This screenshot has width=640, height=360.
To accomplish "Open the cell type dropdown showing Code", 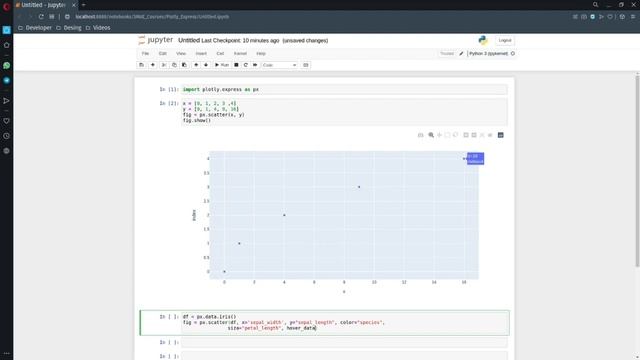I will click(280, 65).
